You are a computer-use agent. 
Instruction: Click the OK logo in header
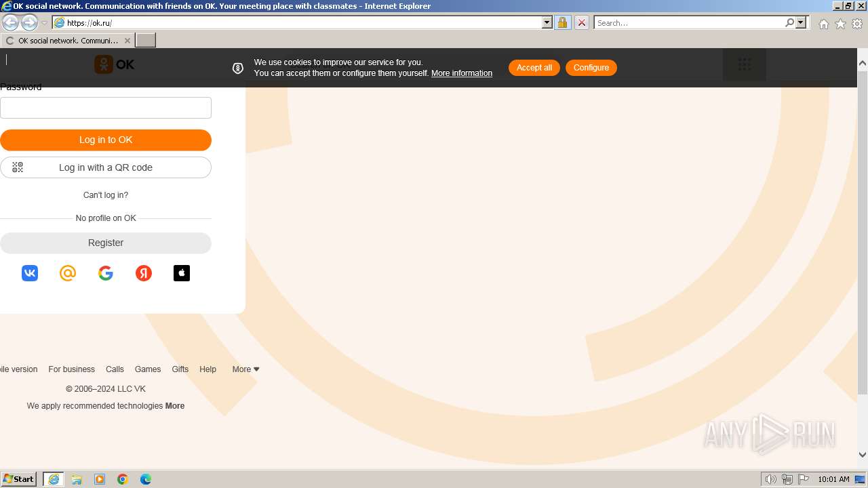114,64
